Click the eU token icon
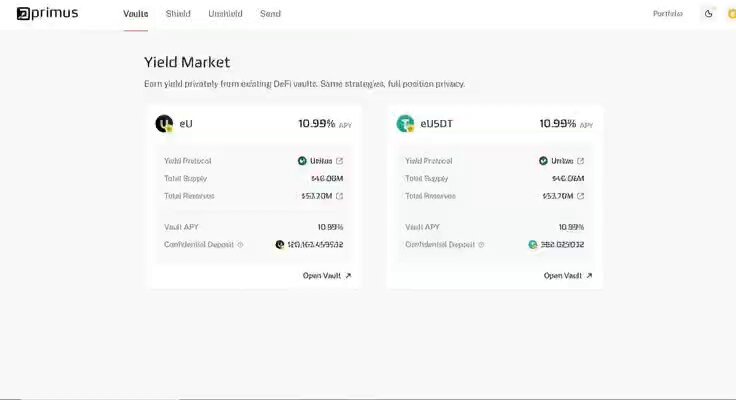Screen dimensions: 736x400 (x=164, y=123)
